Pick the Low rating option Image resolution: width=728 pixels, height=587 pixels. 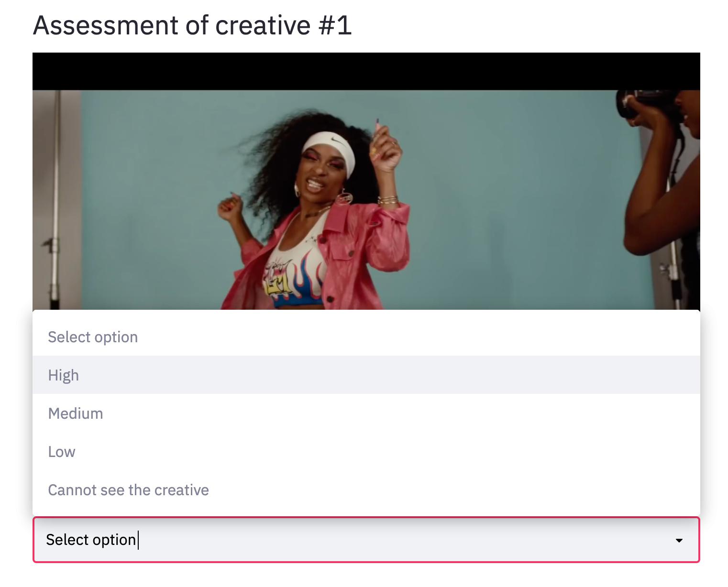pos(62,452)
